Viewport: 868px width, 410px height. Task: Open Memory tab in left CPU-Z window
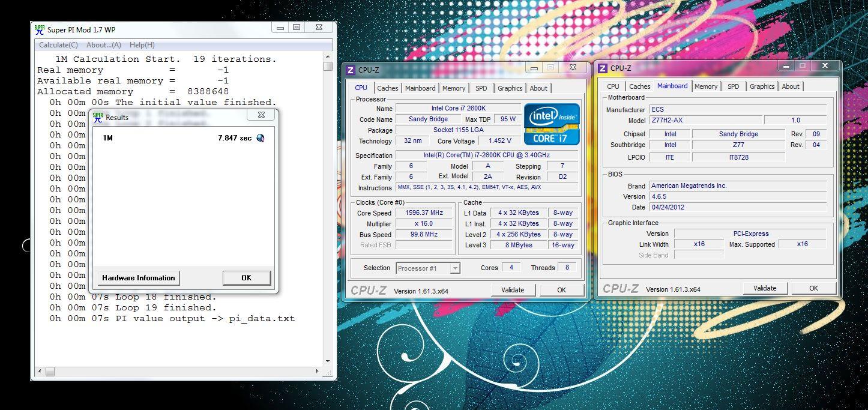point(454,88)
